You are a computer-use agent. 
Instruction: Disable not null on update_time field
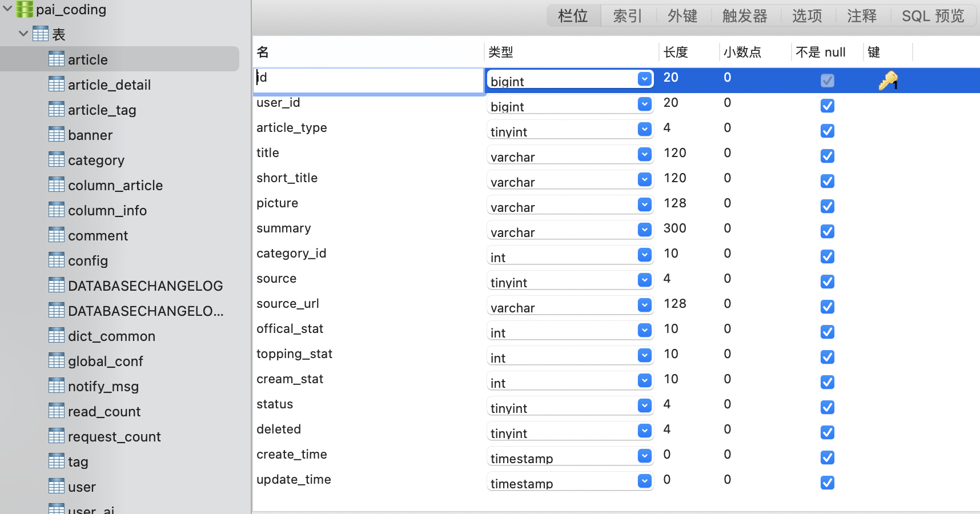pos(827,483)
